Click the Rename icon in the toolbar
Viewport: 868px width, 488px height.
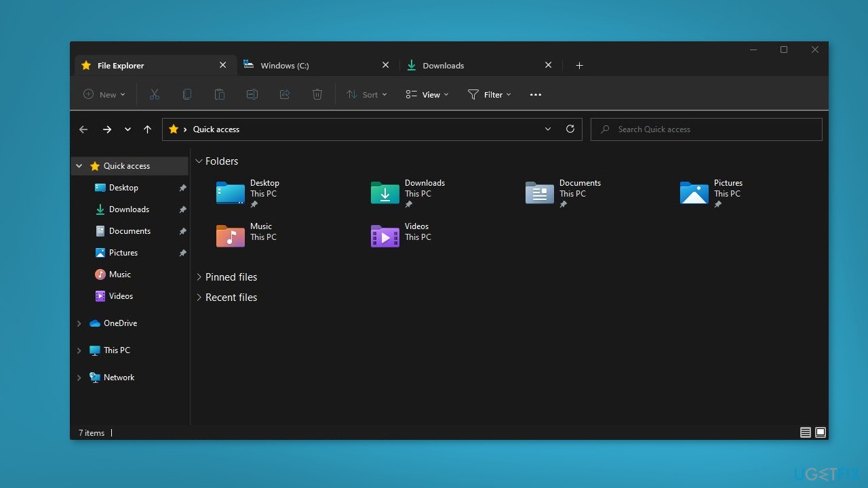pos(252,94)
